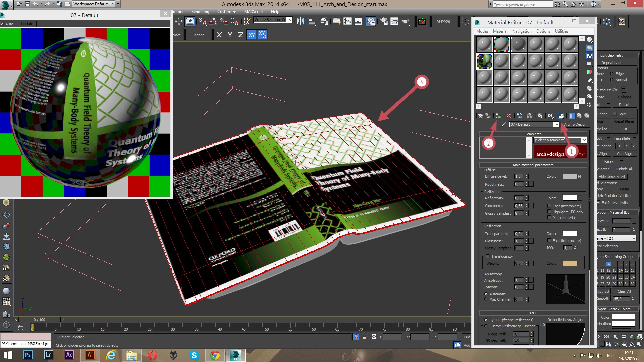Enable Metal material checkbox
Image resolution: width=644 pixels, height=362 pixels.
(549, 218)
